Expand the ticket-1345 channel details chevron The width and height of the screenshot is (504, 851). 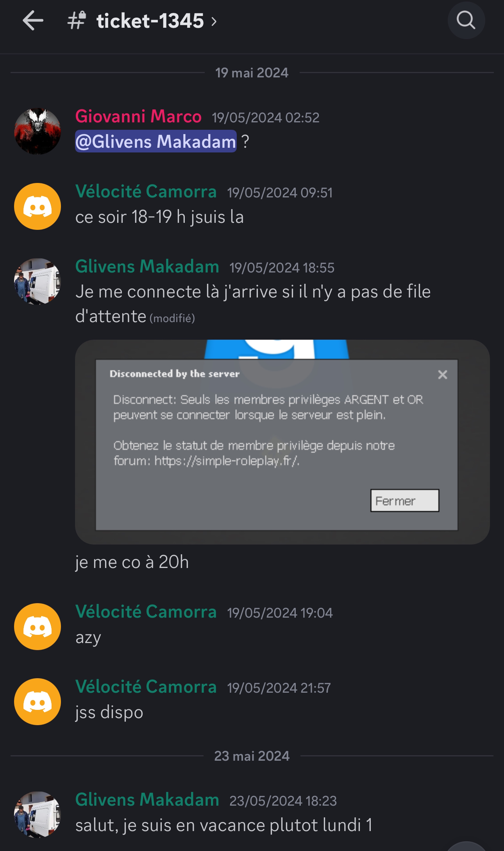pos(214,21)
